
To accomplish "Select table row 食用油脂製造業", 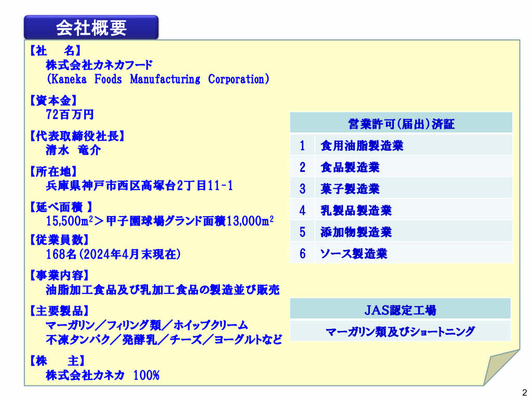I will 401,145.
